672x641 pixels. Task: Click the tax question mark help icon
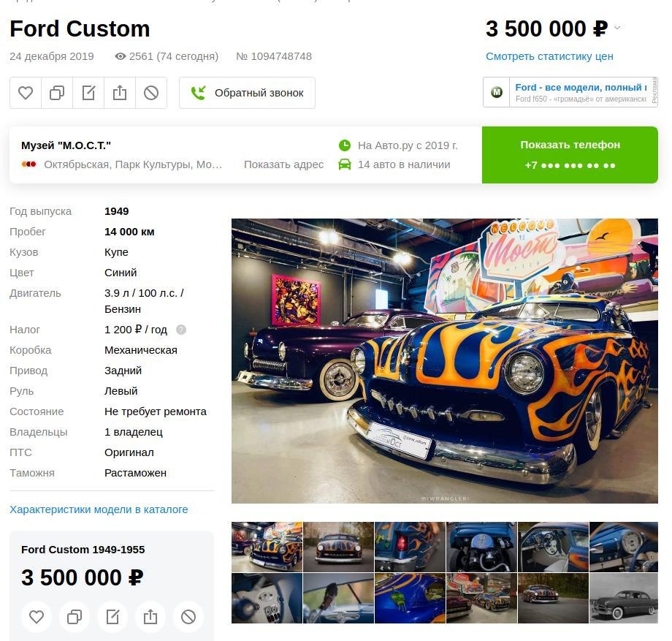click(181, 330)
